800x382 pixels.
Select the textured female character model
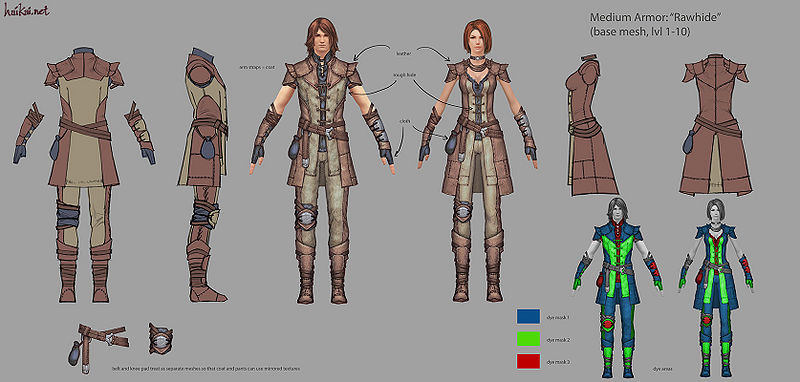pyautogui.click(x=477, y=161)
